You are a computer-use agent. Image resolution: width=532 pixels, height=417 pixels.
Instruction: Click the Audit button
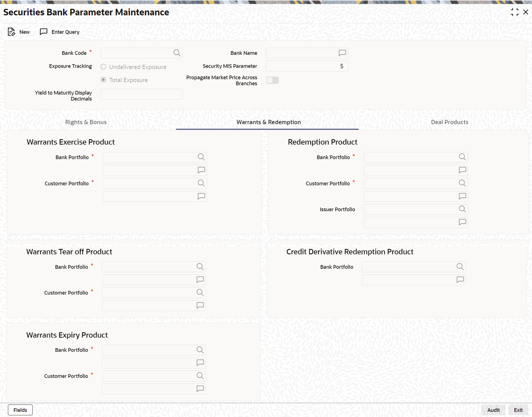493,410
